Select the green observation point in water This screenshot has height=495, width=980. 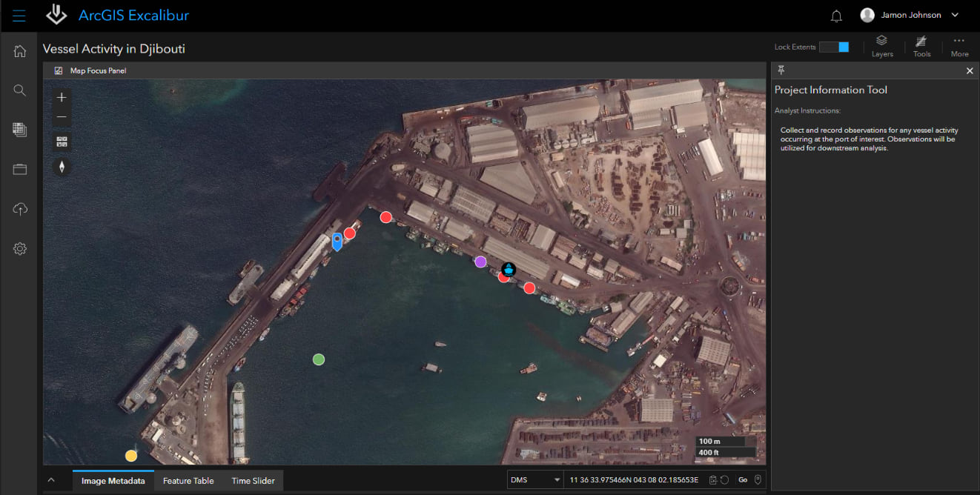319,359
